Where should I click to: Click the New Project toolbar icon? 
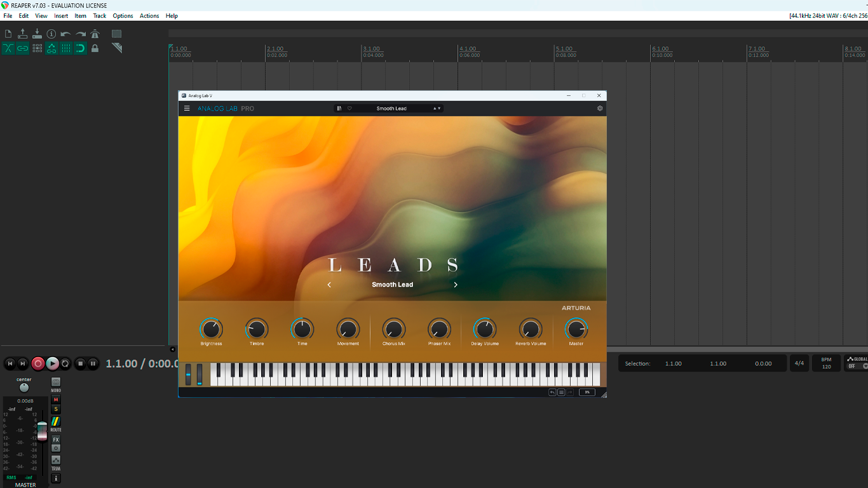click(x=8, y=34)
